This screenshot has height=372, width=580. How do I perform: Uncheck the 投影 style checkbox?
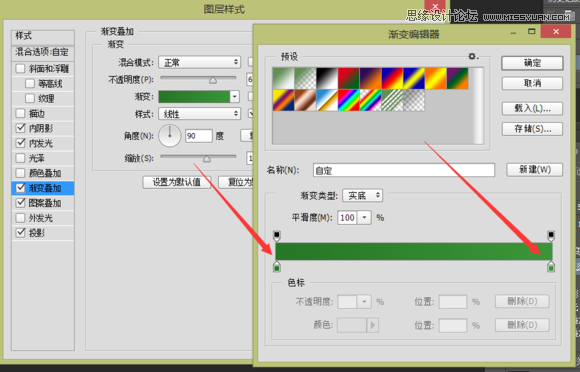[x=20, y=233]
